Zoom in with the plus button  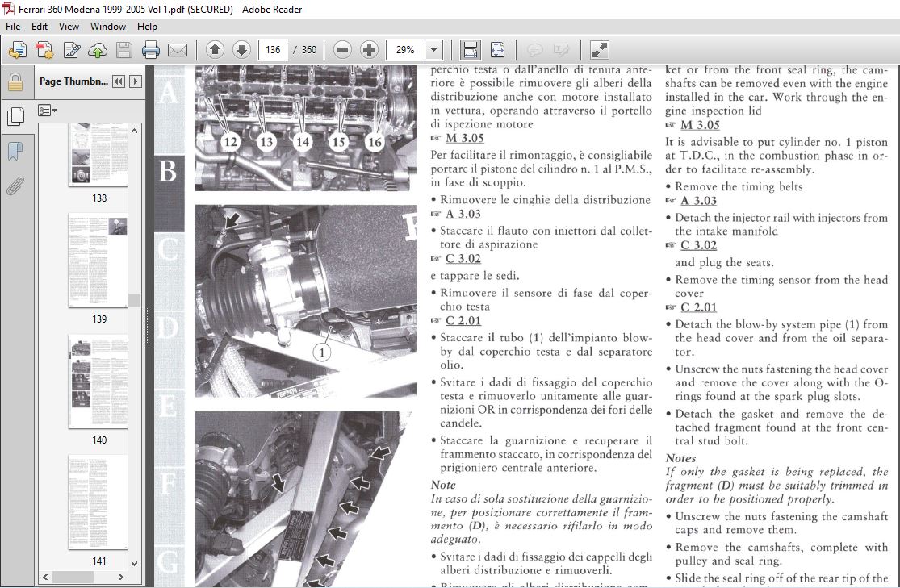point(370,50)
